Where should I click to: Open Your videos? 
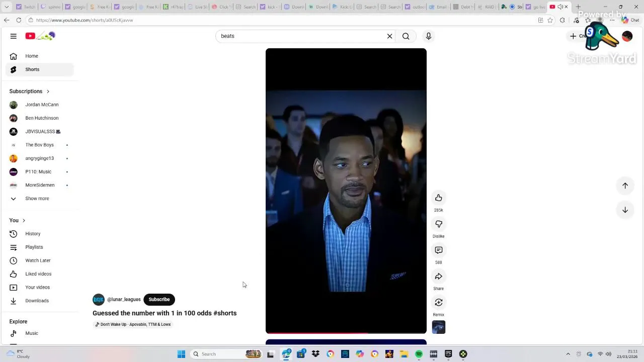[x=40, y=288]
